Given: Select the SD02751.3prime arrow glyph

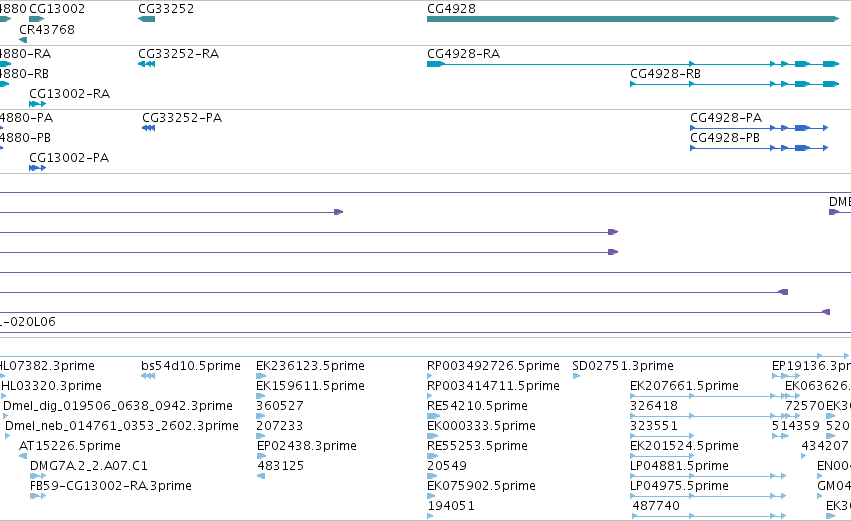Looking at the screenshot, I should (576, 376).
